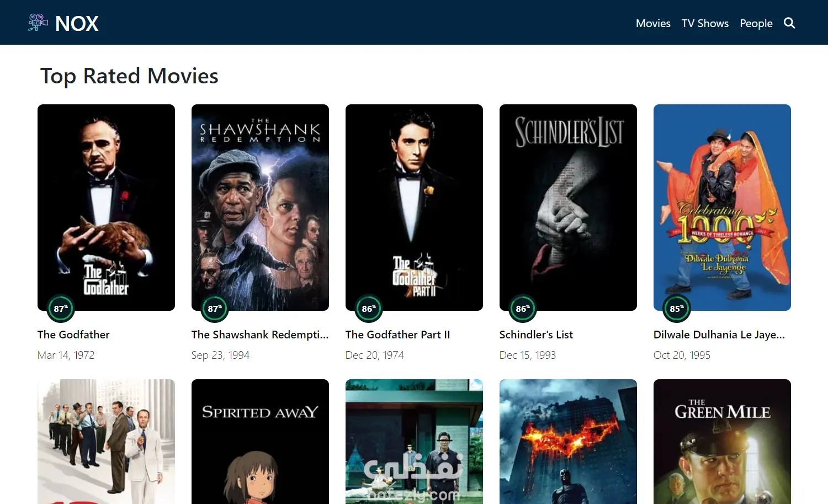
Task: Click the release date Dec 20, 1974
Action: tap(375, 355)
